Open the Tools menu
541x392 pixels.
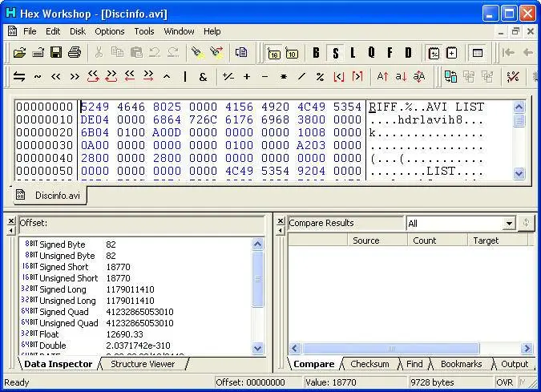144,31
